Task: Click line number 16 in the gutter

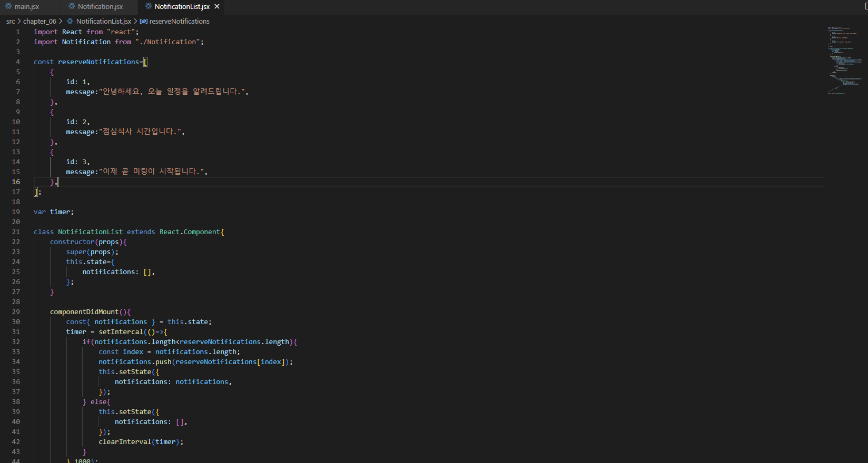Action: (16, 182)
